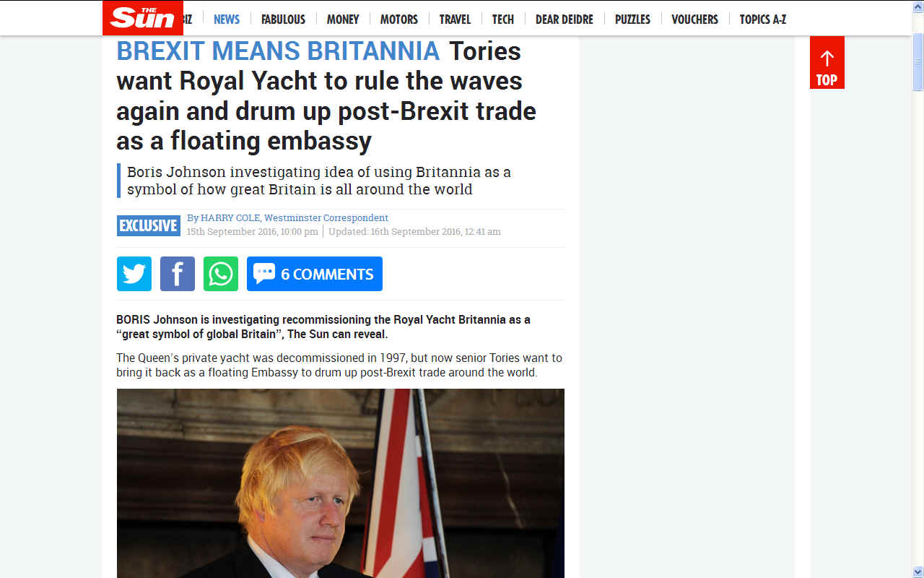
Task: Browse Topics A-Z
Action: point(762,20)
